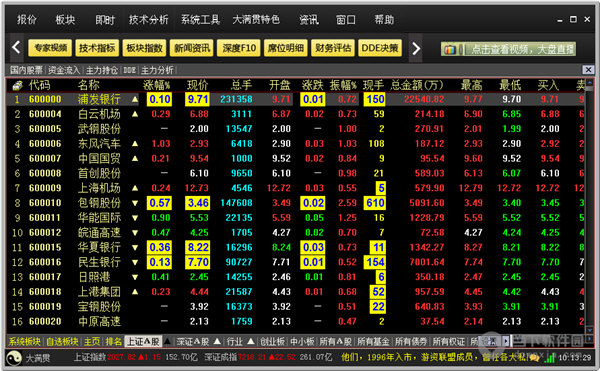
Task: Click the 深度F10 button
Action: 239,48
